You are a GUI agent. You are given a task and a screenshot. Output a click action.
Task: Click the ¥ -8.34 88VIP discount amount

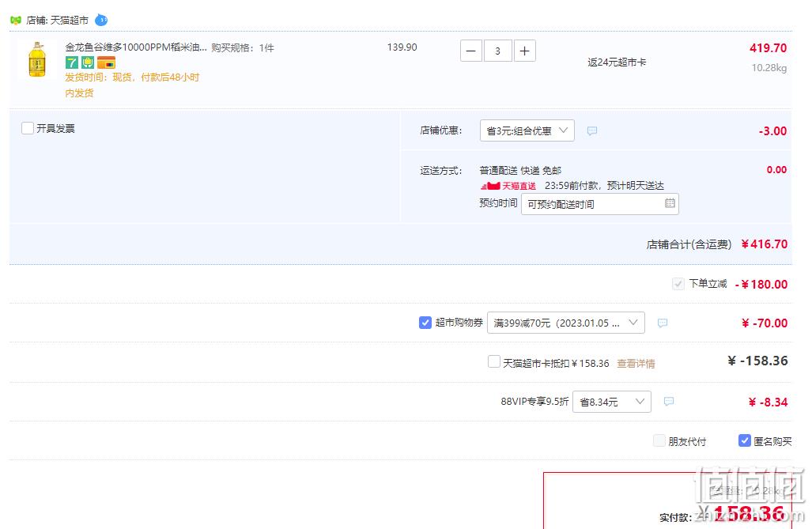point(768,402)
